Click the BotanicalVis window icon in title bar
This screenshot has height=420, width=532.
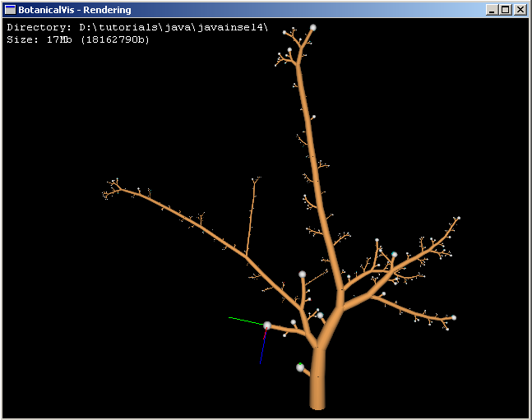[x=11, y=10]
